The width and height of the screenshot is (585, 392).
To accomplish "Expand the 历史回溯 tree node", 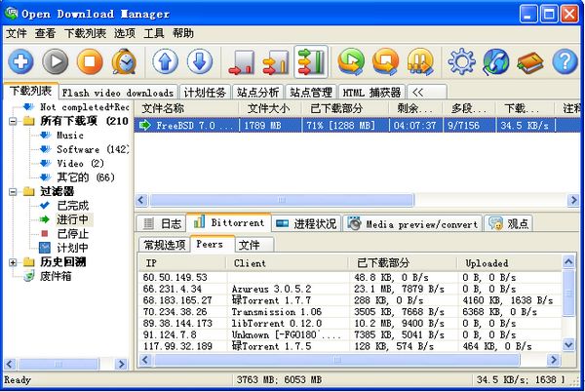I will click(13, 262).
